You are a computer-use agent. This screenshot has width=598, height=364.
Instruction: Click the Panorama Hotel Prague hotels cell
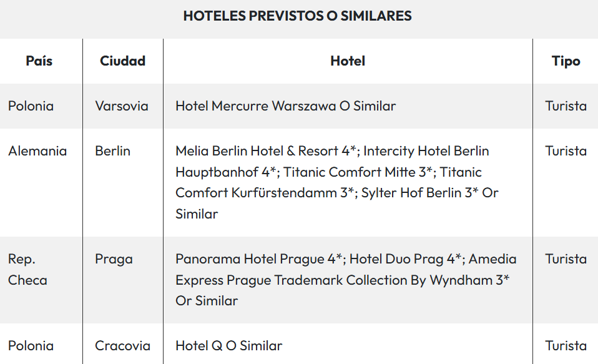click(346, 280)
